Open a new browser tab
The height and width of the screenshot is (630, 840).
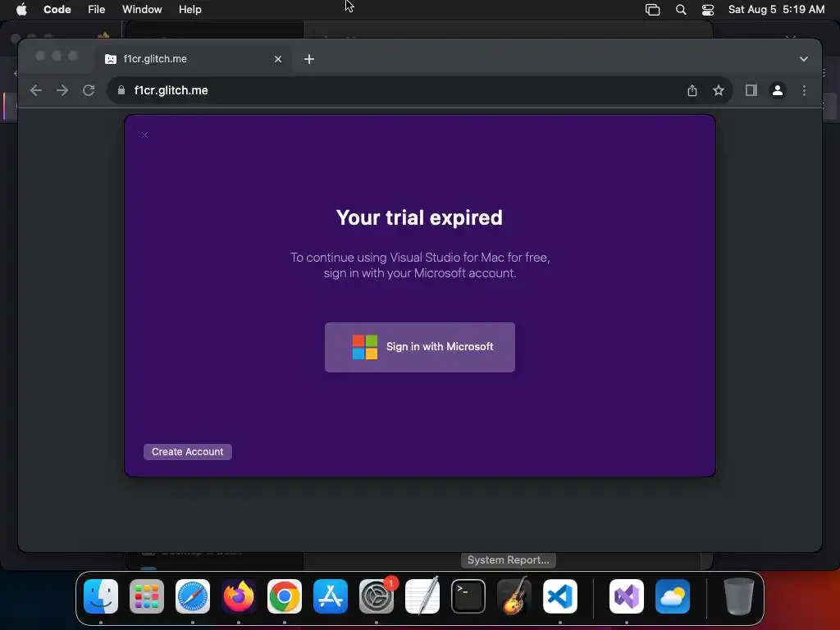pyautogui.click(x=309, y=59)
